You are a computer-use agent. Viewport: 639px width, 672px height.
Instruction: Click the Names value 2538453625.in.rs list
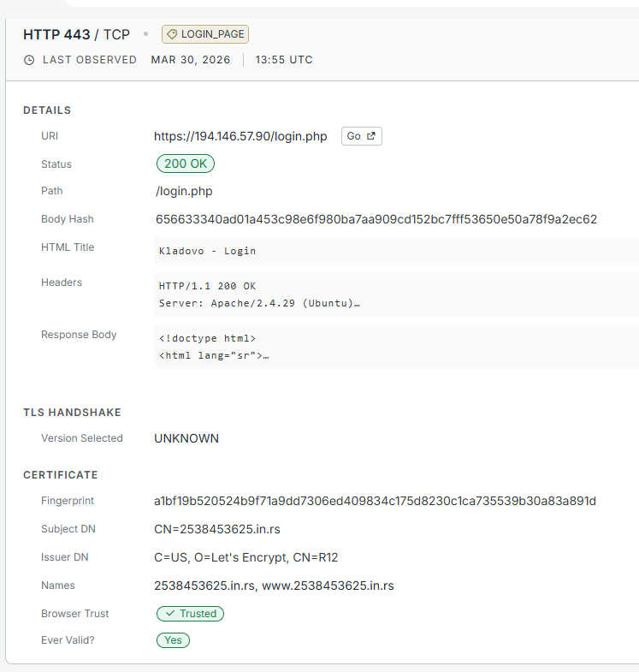pyautogui.click(x=274, y=586)
